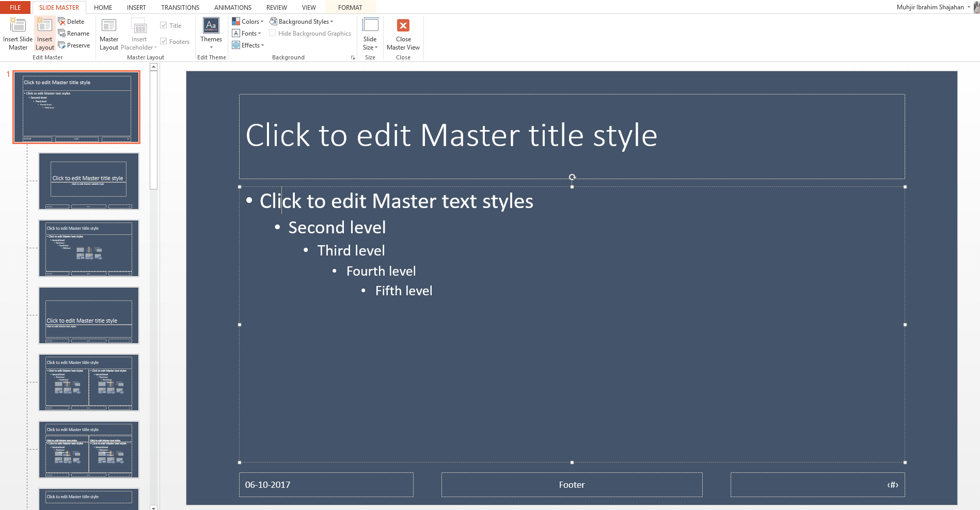
Task: Close Master View with red X icon
Action: click(403, 25)
